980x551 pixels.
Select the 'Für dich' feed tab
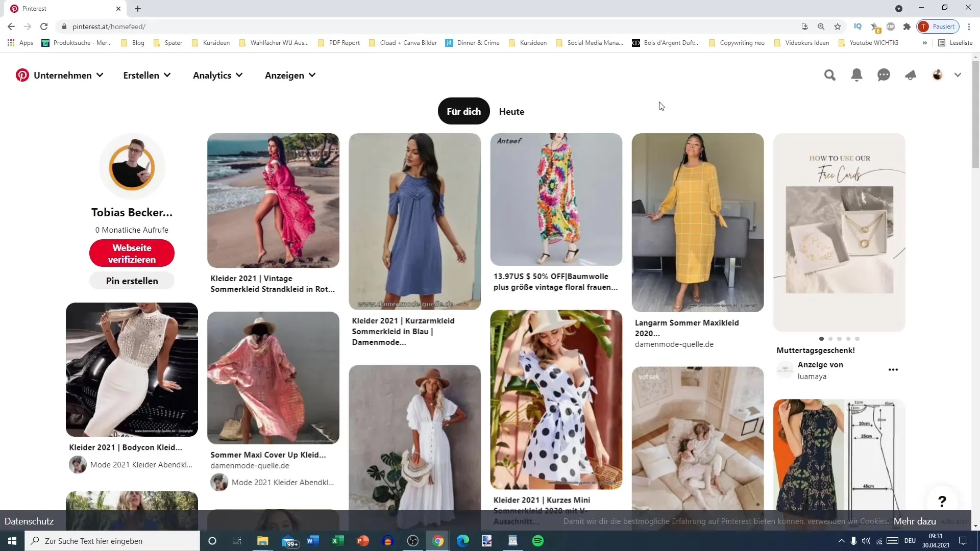click(x=464, y=112)
